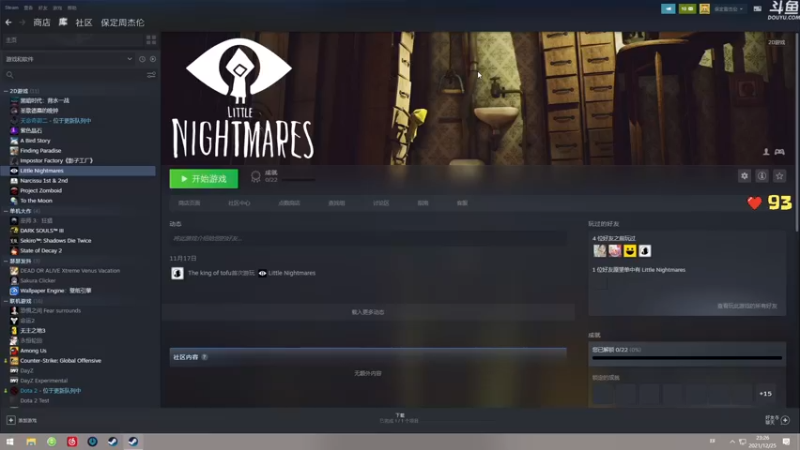View all friends who played link
800x450 pixels.
pyautogui.click(x=747, y=306)
